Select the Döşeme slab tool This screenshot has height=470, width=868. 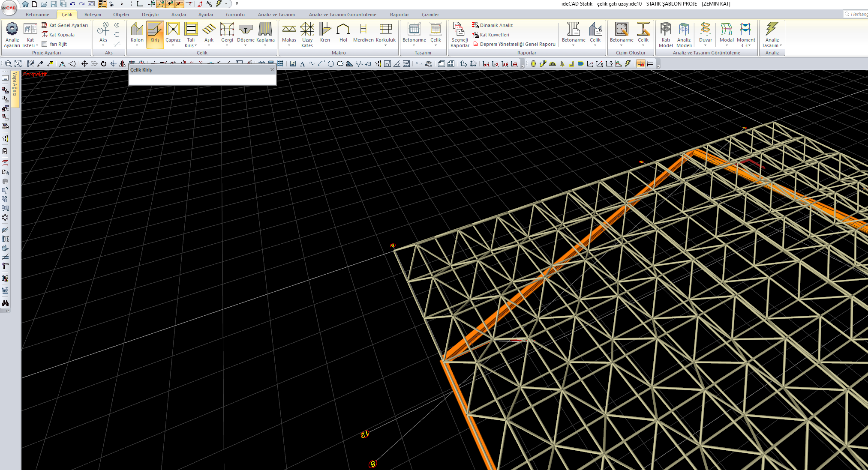pos(246,34)
